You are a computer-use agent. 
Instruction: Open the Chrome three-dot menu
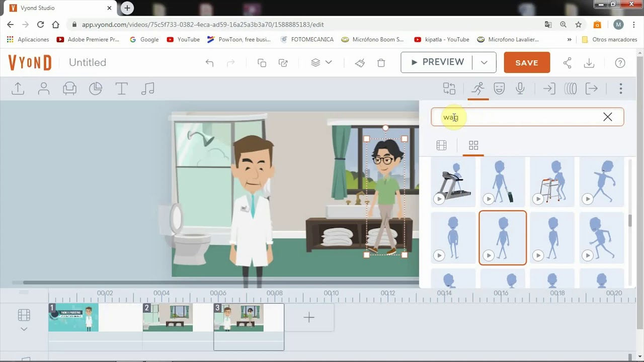pyautogui.click(x=634, y=24)
